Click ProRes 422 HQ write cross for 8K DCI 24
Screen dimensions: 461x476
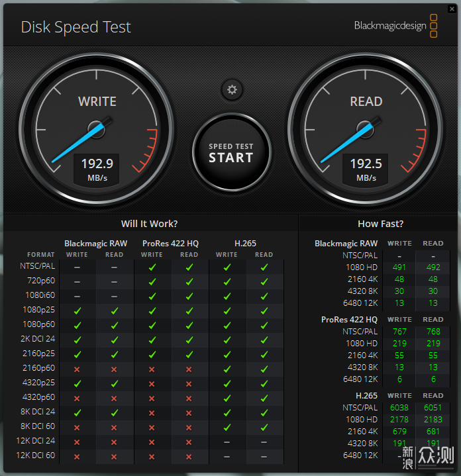152,413
